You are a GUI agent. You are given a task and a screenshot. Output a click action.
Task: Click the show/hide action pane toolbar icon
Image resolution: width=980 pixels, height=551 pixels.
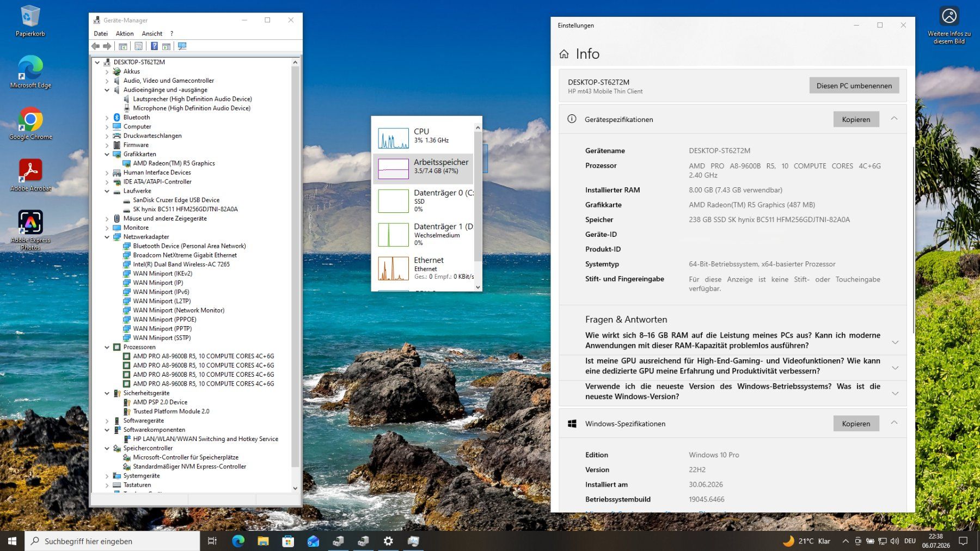(x=166, y=46)
